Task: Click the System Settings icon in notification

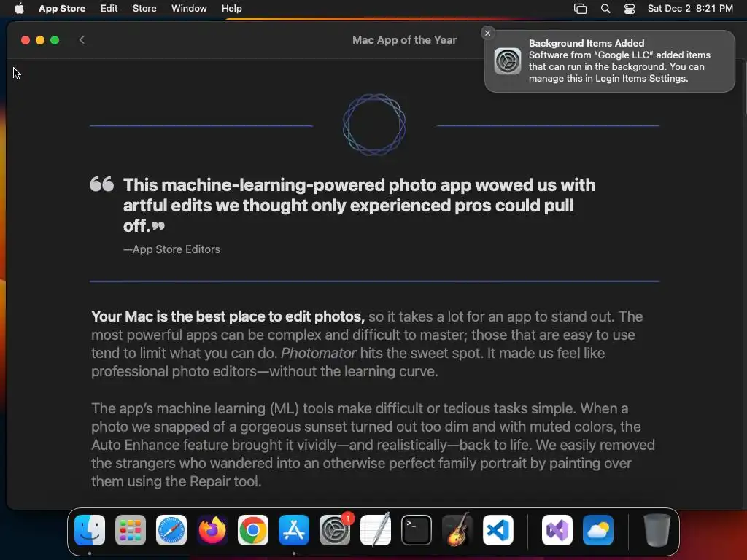Action: pyautogui.click(x=508, y=61)
